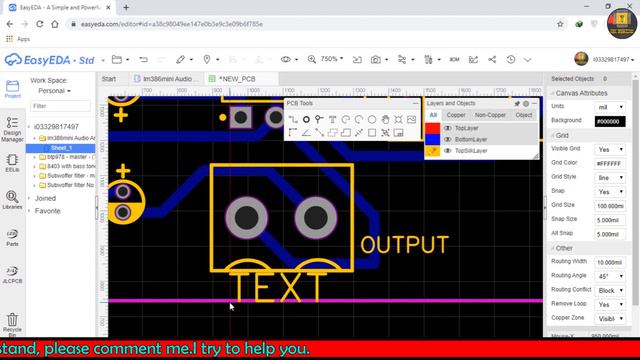Image resolution: width=640 pixels, height=360 pixels.
Task: Select the Text tool in PCB Tools
Action: [332, 120]
